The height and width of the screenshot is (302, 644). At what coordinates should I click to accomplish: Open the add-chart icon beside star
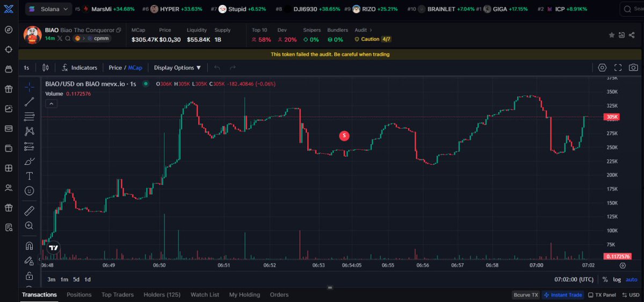pyautogui.click(x=622, y=35)
